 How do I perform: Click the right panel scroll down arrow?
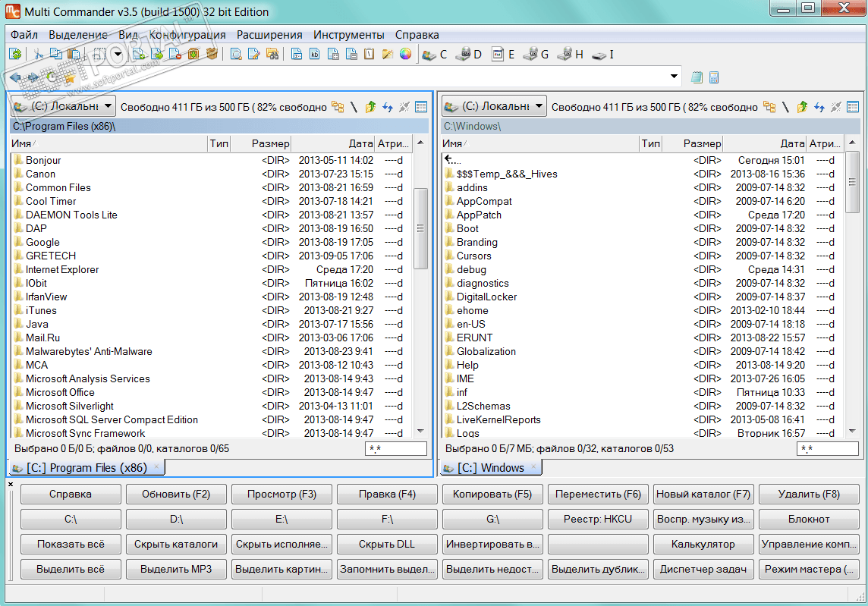click(x=853, y=431)
